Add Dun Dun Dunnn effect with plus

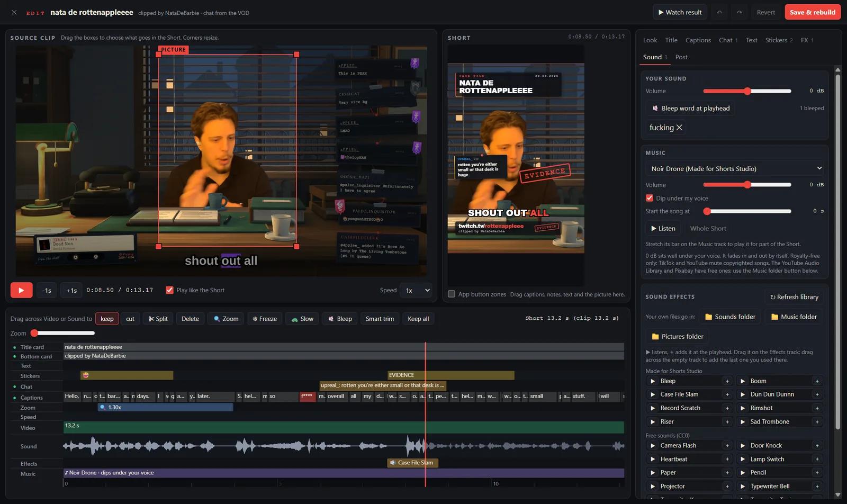tap(817, 394)
